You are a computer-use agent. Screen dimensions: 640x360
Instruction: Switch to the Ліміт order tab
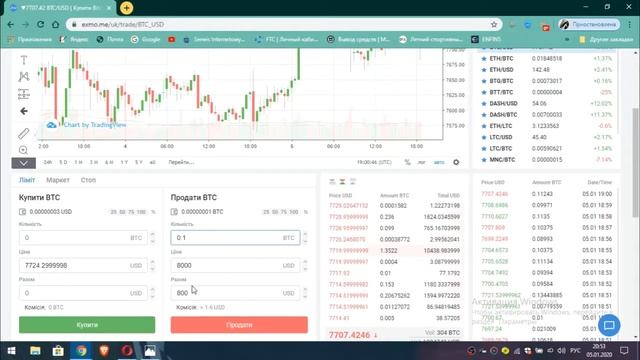(x=27, y=180)
